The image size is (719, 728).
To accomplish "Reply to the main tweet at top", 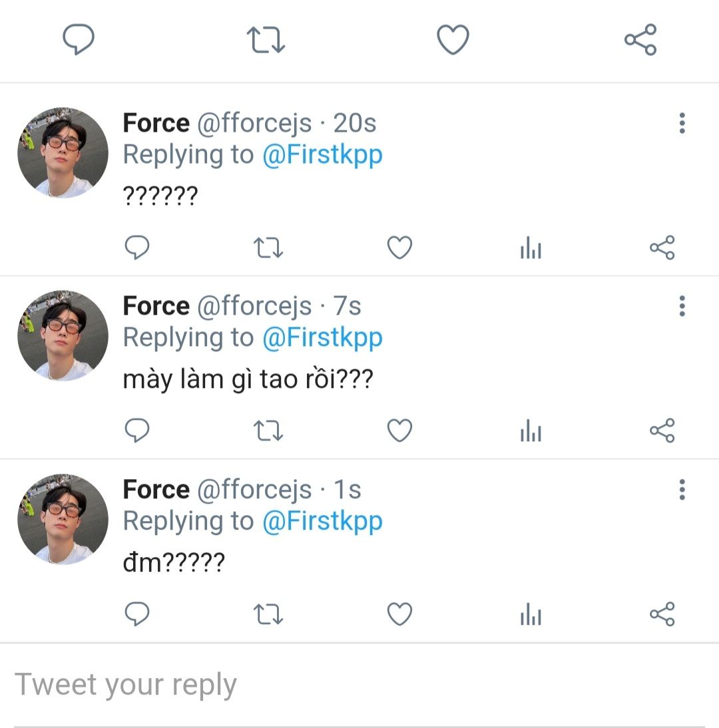I will [x=79, y=39].
